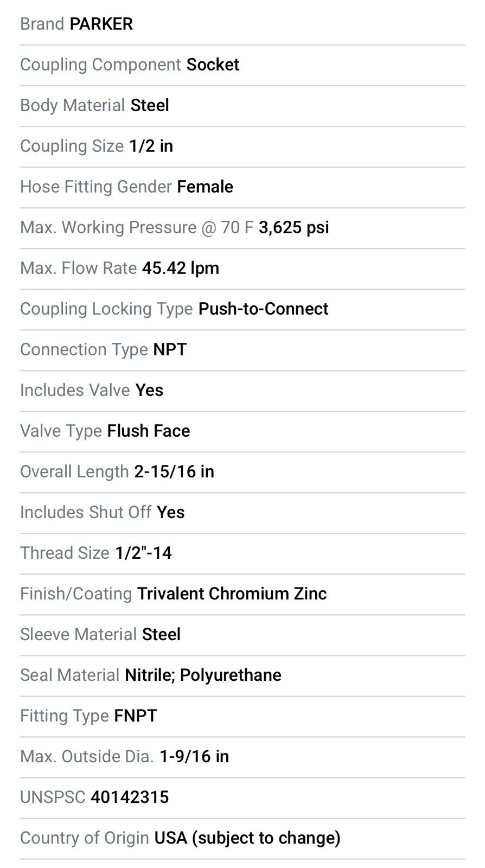Image resolution: width=485 pixels, height=868 pixels.
Task: Select the Coupling Component Socket value
Action: pyautogui.click(x=213, y=65)
